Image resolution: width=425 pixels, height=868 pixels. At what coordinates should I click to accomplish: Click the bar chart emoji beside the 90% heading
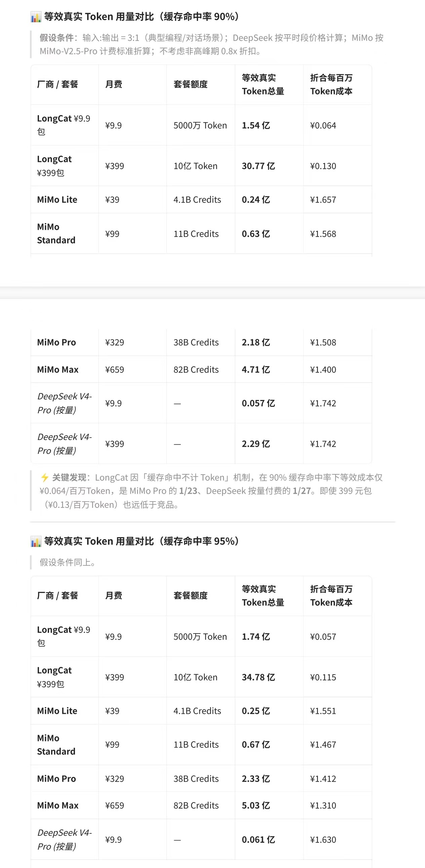(36, 17)
